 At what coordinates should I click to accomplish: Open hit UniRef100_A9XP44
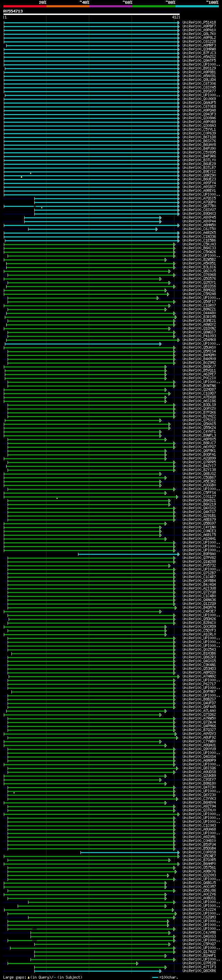point(199,221)
